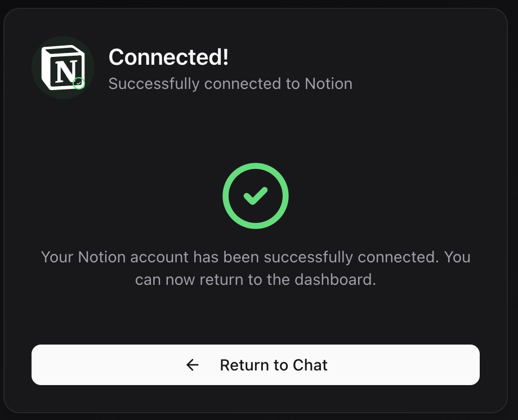The width and height of the screenshot is (518, 420).
Task: Click the success message paragraph
Action: [256, 268]
